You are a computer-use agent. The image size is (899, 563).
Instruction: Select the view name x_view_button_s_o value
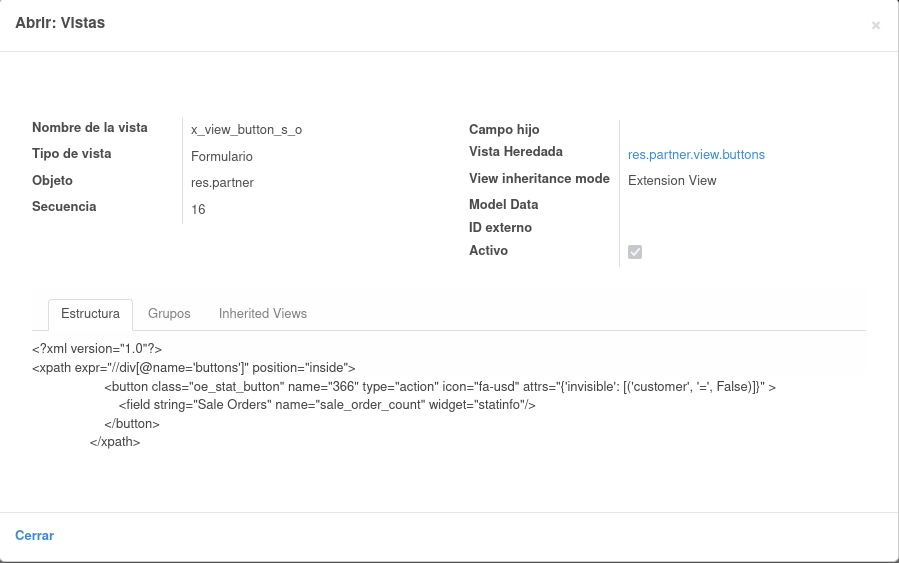pyautogui.click(x=247, y=130)
